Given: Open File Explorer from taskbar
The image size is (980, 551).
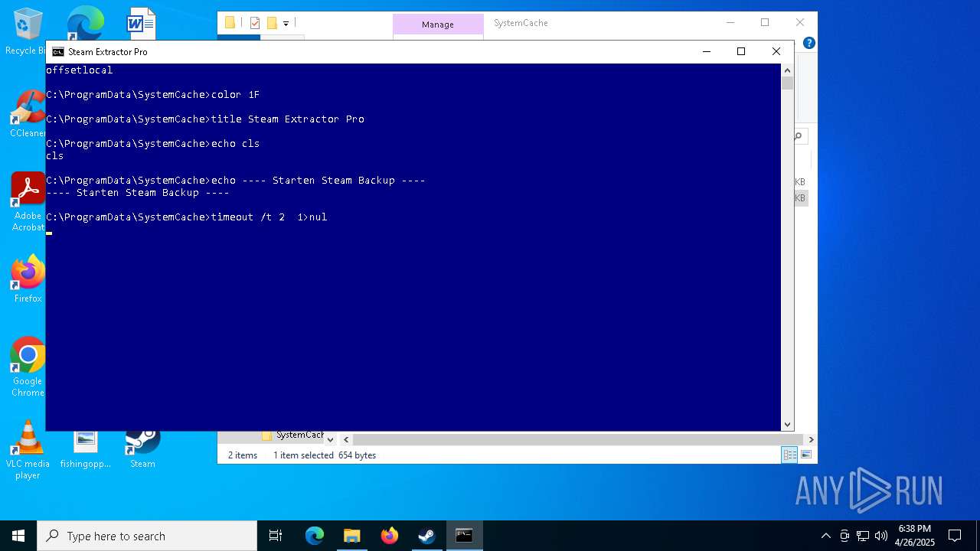Looking at the screenshot, I should [352, 536].
